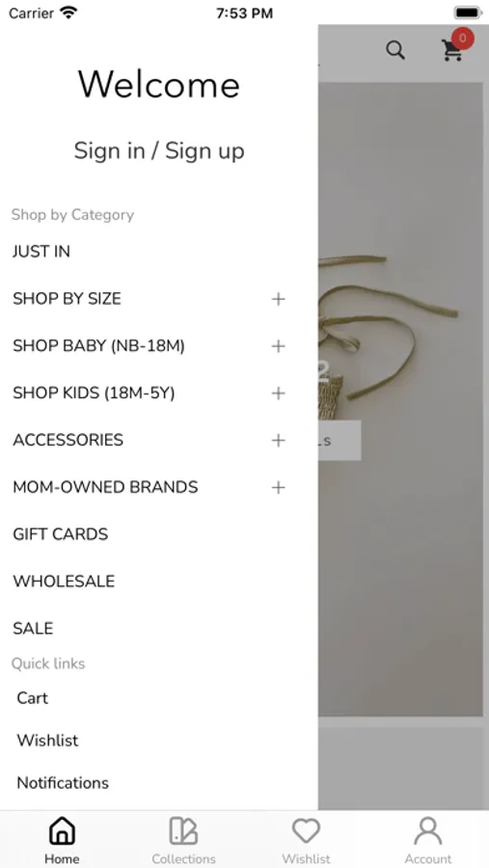This screenshot has height=868, width=489.
Task: Select the SALE category
Action: (33, 628)
